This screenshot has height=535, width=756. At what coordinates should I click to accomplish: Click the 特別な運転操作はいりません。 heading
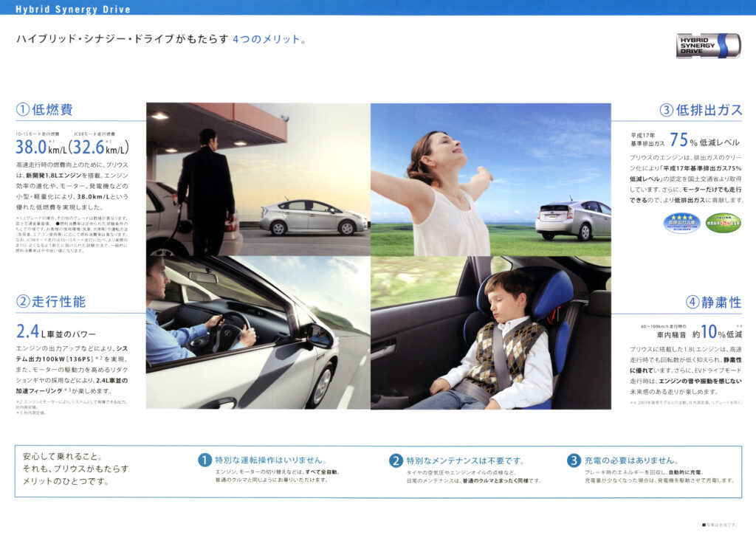tap(272, 460)
